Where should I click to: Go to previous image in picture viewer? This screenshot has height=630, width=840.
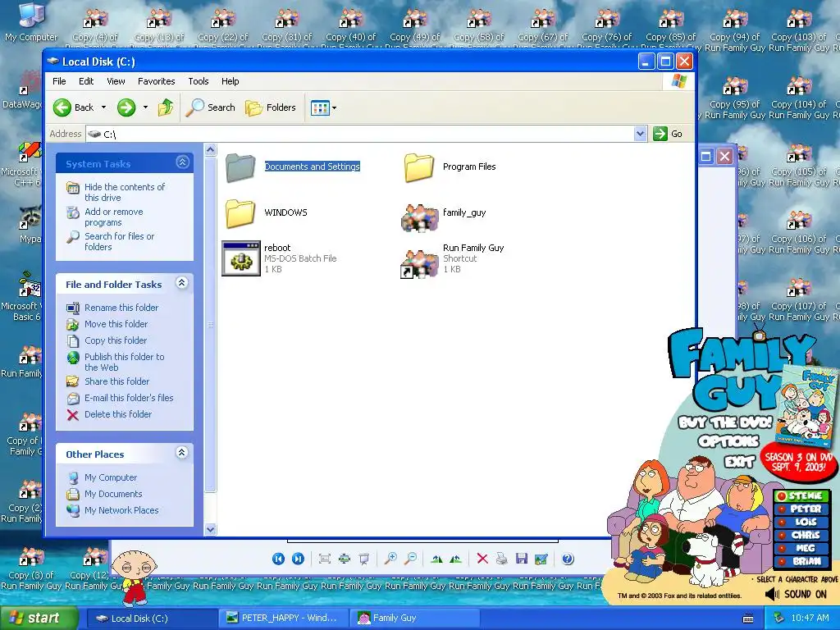278,559
